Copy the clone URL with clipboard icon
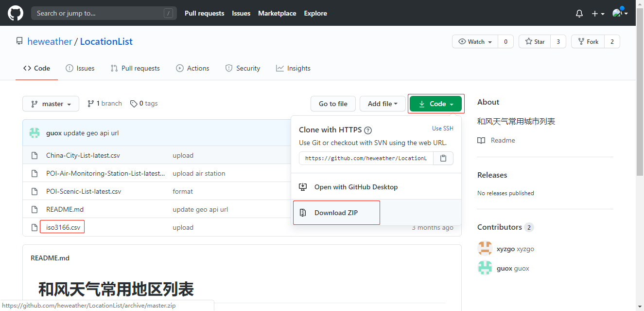 pos(443,158)
